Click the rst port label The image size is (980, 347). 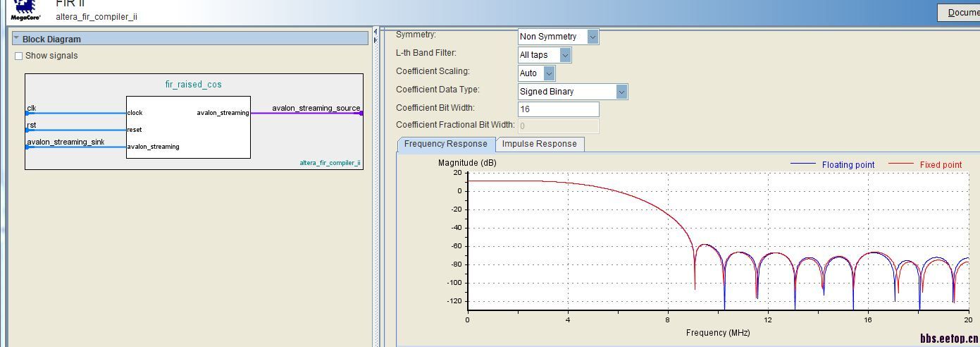tap(32, 125)
